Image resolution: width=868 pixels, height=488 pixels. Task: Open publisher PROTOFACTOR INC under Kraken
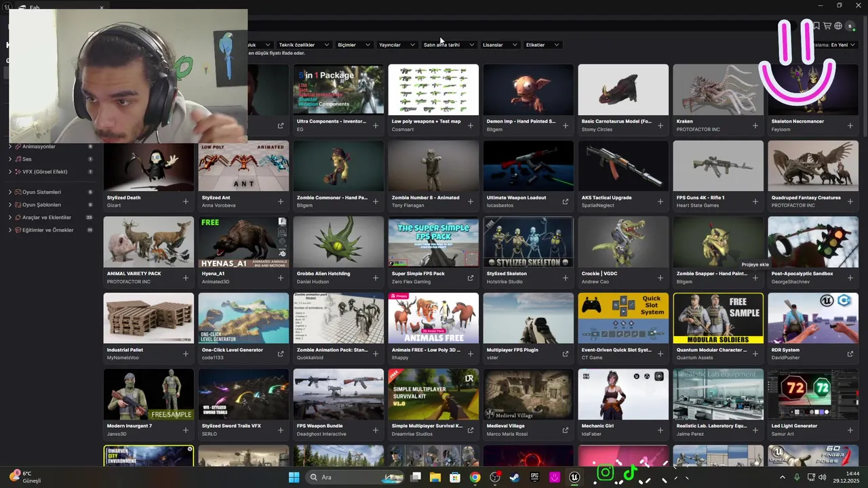(698, 129)
